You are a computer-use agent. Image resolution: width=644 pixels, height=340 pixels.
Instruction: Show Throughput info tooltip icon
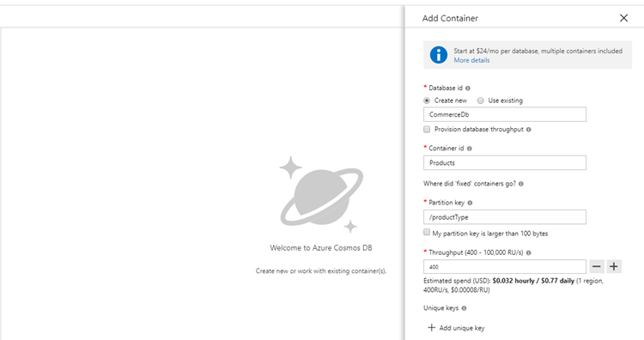click(529, 253)
